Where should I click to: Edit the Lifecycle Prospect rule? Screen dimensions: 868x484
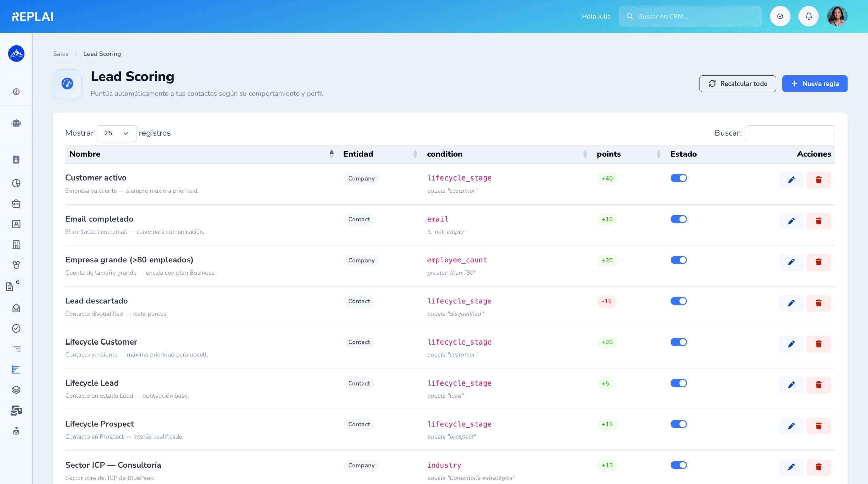pyautogui.click(x=791, y=426)
